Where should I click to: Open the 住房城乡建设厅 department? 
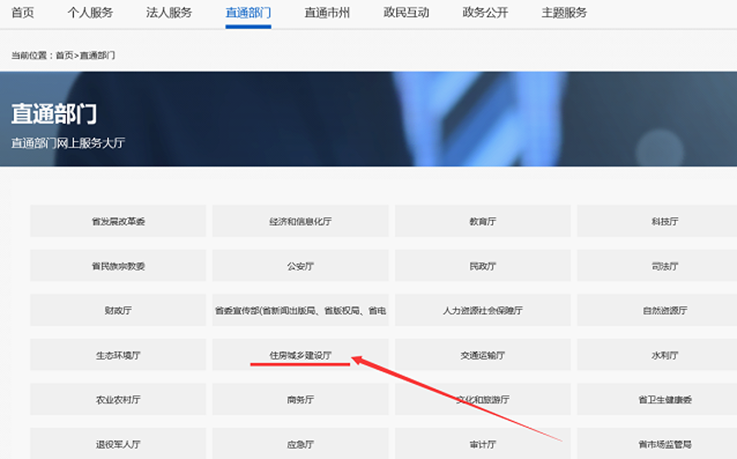(300, 355)
